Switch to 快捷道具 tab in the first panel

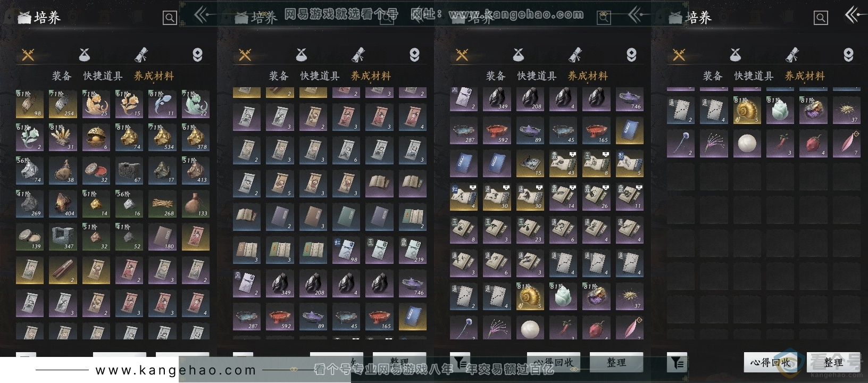pos(103,76)
